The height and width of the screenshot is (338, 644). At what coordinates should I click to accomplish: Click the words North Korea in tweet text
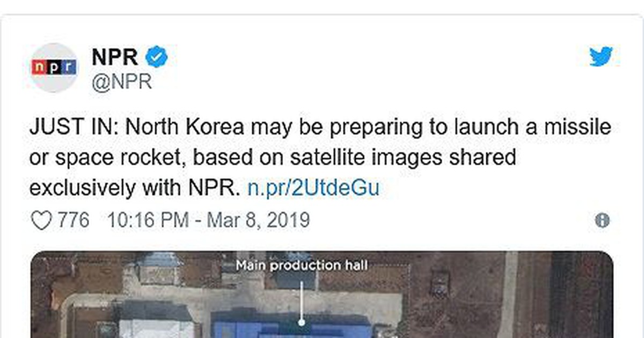pos(184,128)
